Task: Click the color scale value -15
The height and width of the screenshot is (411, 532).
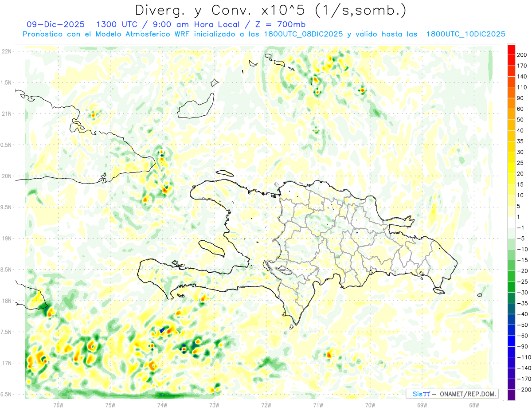Action: click(x=524, y=260)
